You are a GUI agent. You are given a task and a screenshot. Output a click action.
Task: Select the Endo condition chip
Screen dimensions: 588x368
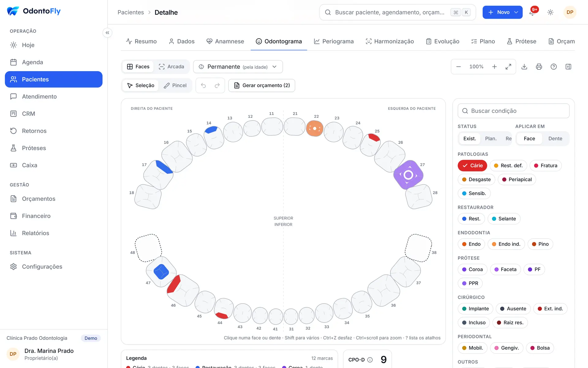pos(471,244)
